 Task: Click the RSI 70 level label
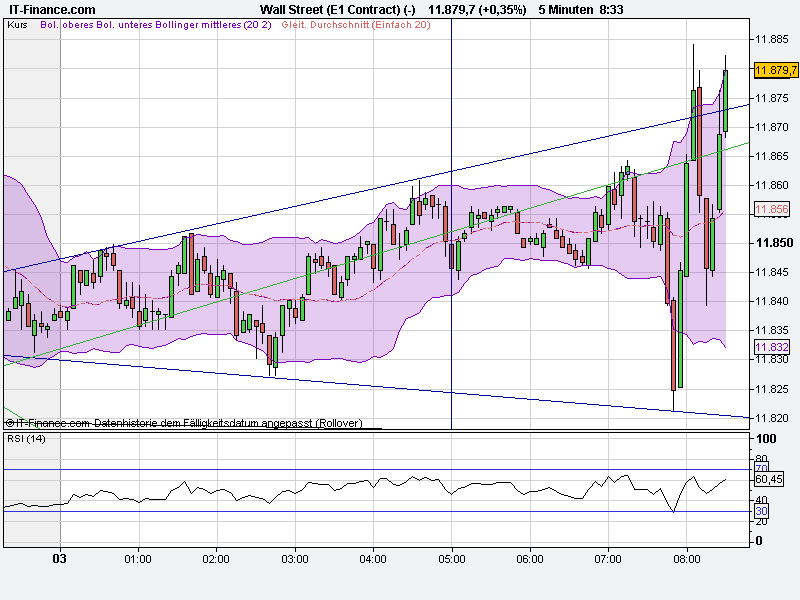point(761,468)
